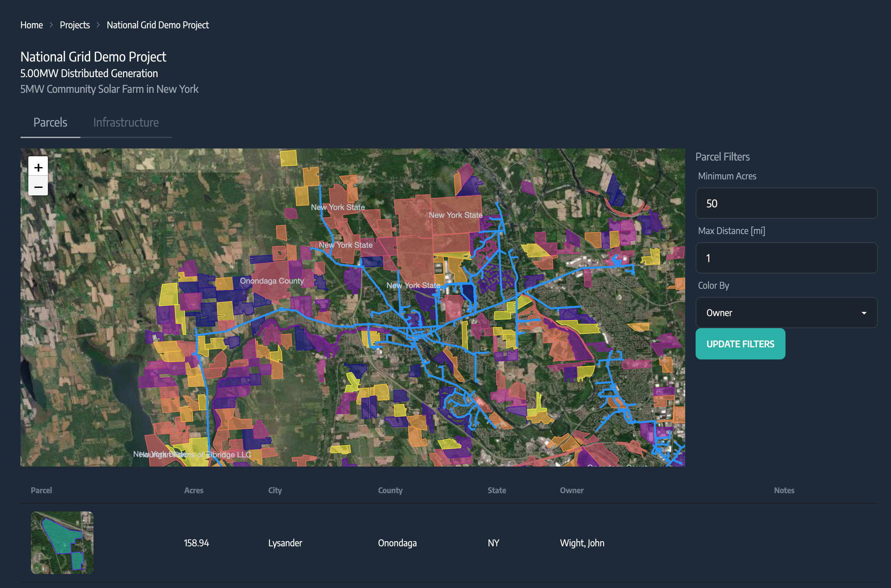891x588 pixels.
Task: Sort table by Owner column header
Action: [x=572, y=490]
